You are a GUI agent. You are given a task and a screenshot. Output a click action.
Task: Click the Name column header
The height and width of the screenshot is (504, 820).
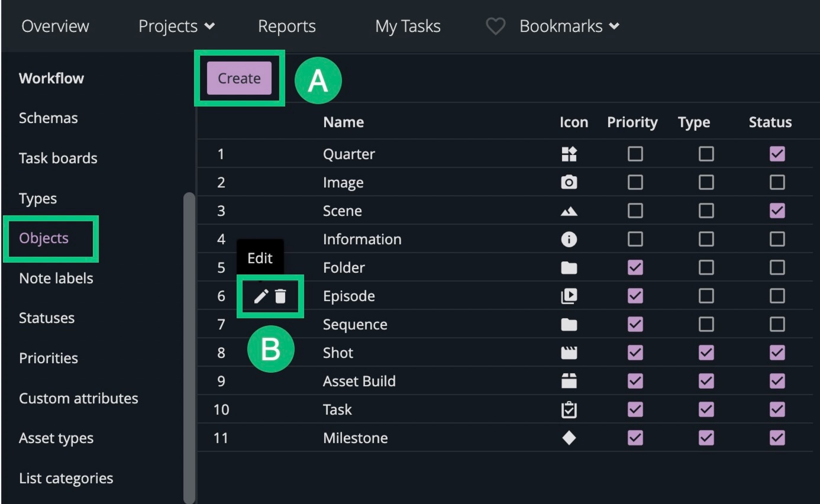click(343, 122)
